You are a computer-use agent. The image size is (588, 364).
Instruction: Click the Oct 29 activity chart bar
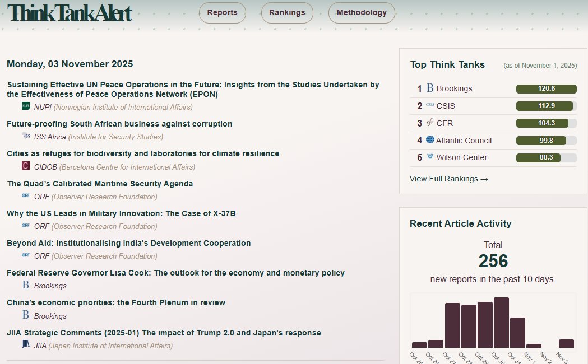[x=485, y=325]
